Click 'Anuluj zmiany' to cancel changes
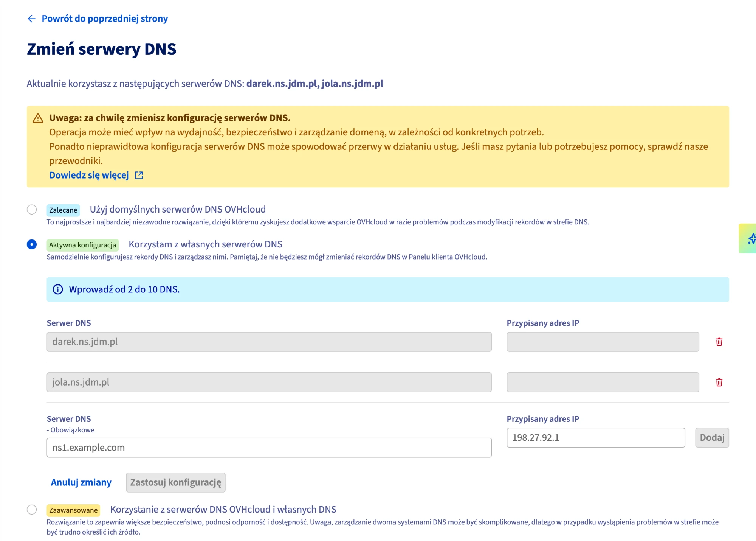 (81, 482)
